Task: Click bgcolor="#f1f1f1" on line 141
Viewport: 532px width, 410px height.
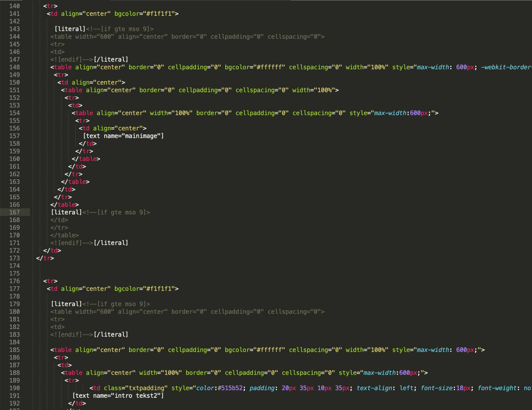Action: click(144, 14)
